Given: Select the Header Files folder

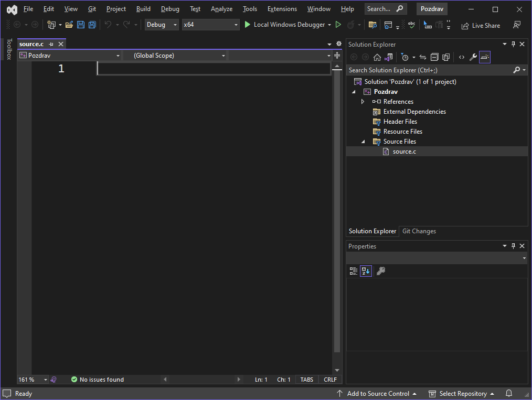Looking at the screenshot, I should coord(400,122).
